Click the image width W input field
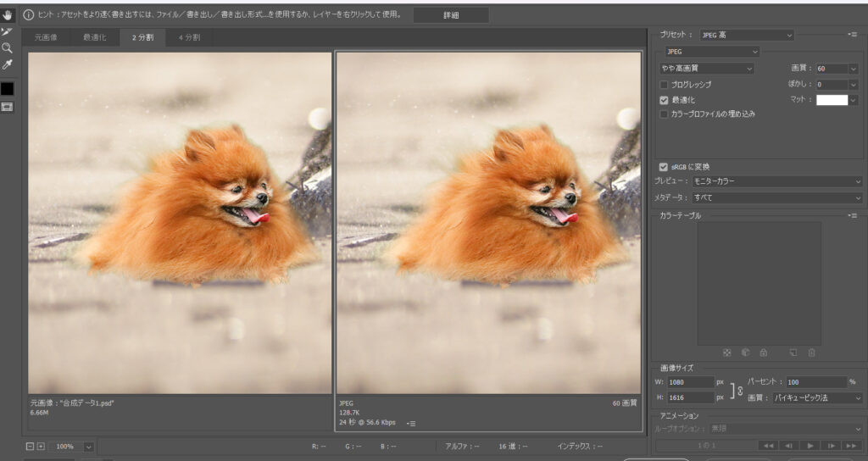The height and width of the screenshot is (461, 868). pos(690,382)
